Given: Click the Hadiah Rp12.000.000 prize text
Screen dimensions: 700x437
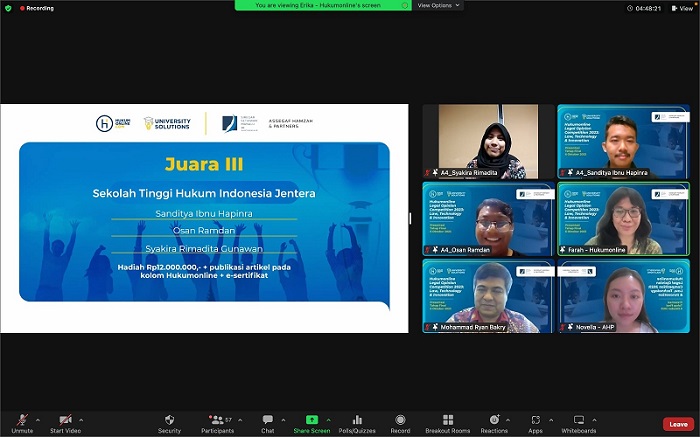Looking at the screenshot, I should pos(204,271).
